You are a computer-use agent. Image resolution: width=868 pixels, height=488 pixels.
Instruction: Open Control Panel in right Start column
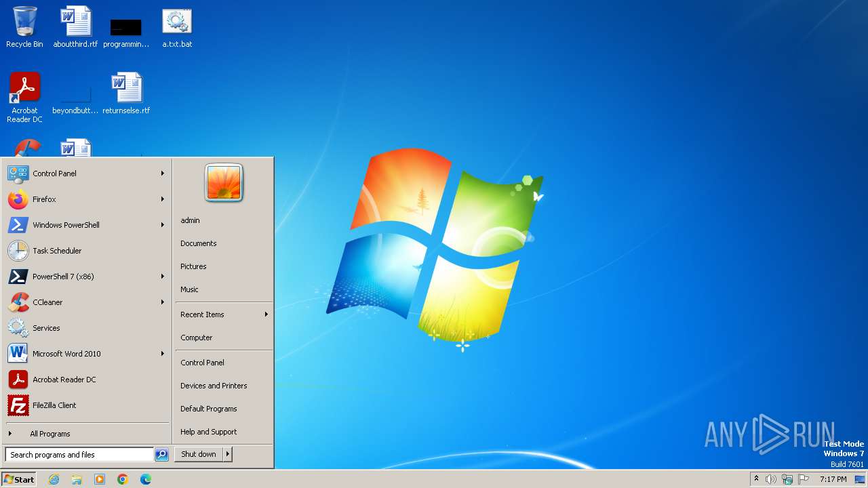[x=224, y=363]
